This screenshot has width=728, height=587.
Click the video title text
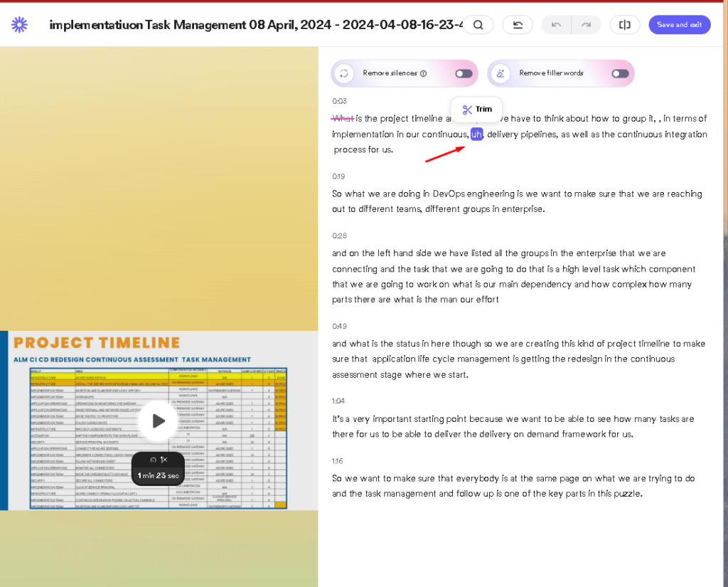(256, 25)
